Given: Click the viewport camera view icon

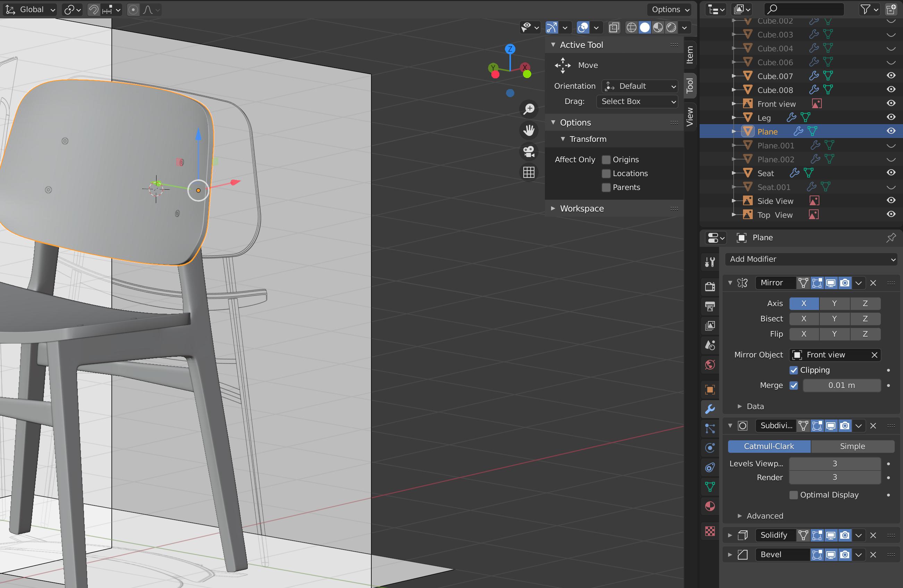Looking at the screenshot, I should pyautogui.click(x=529, y=151).
